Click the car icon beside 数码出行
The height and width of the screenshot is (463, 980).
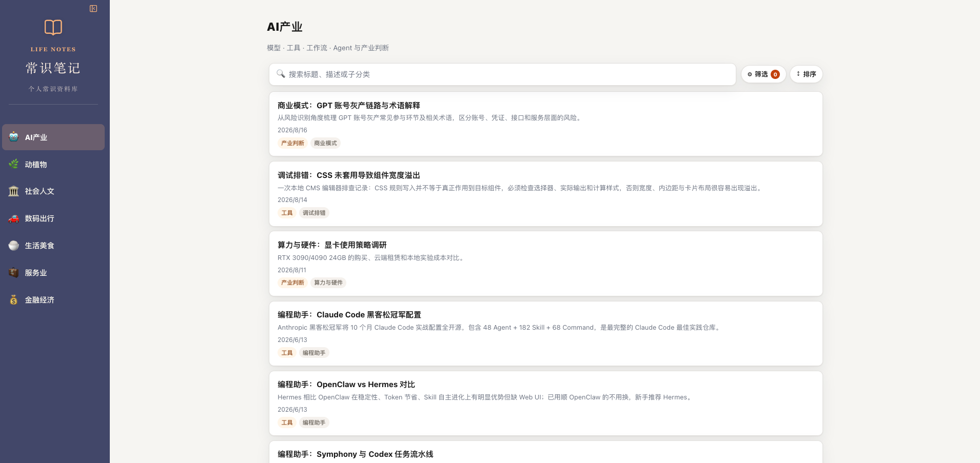14,218
